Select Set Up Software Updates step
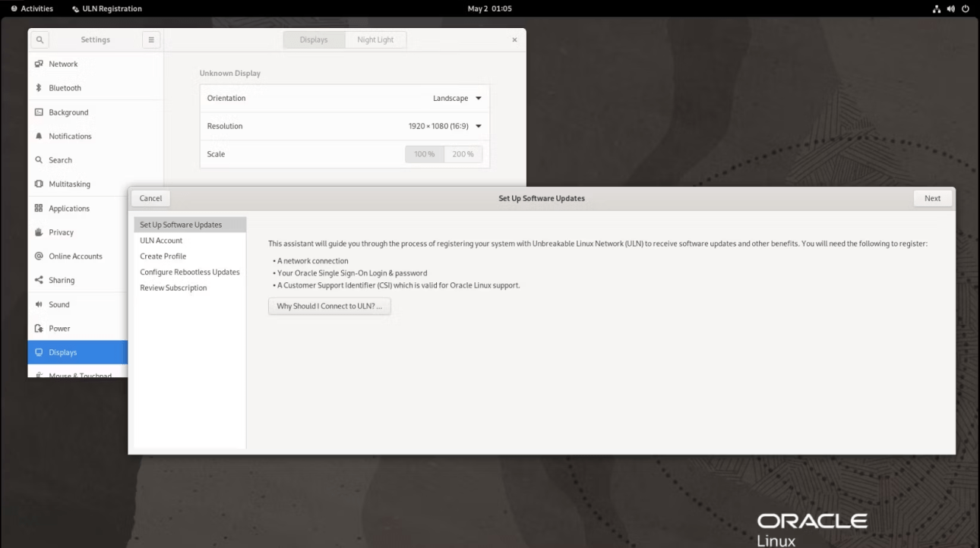The height and width of the screenshot is (548, 980). click(x=190, y=225)
